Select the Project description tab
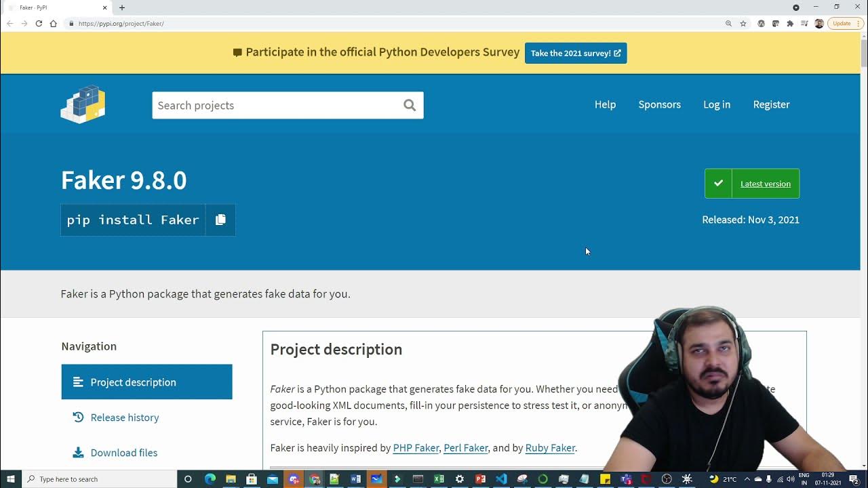 146,382
